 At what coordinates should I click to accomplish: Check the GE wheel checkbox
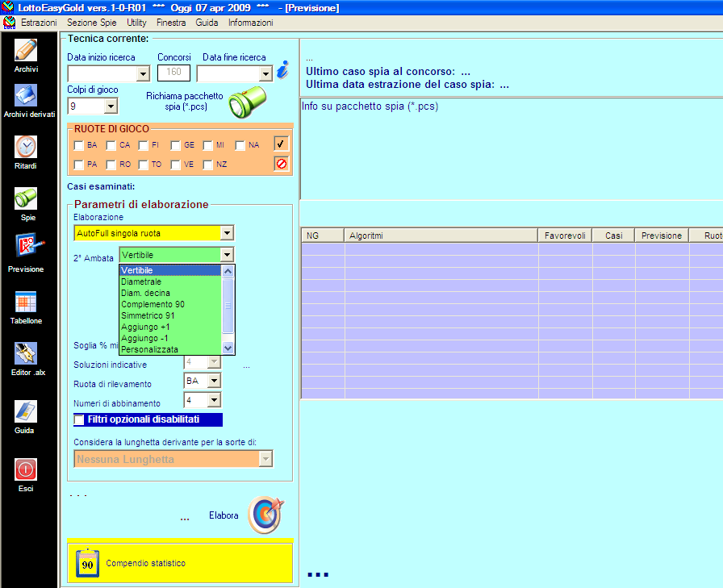pyautogui.click(x=175, y=146)
